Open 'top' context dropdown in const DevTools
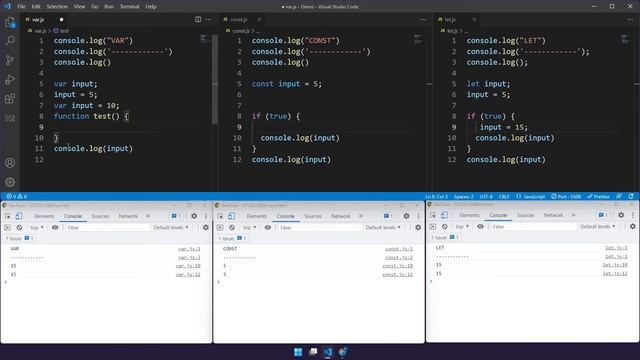 coord(249,227)
